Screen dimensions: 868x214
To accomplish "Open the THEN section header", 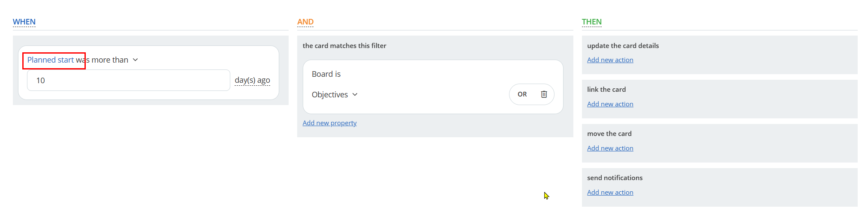I will point(591,22).
